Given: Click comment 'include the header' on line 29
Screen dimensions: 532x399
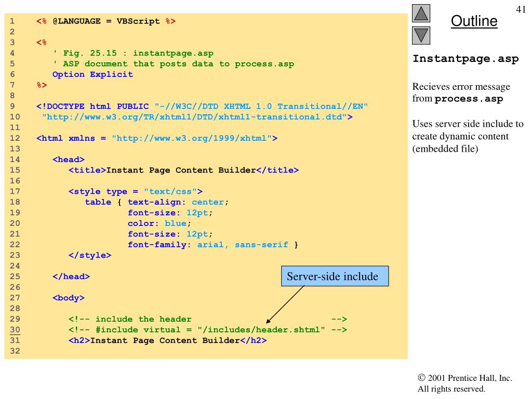Looking at the screenshot, I should point(143,320).
